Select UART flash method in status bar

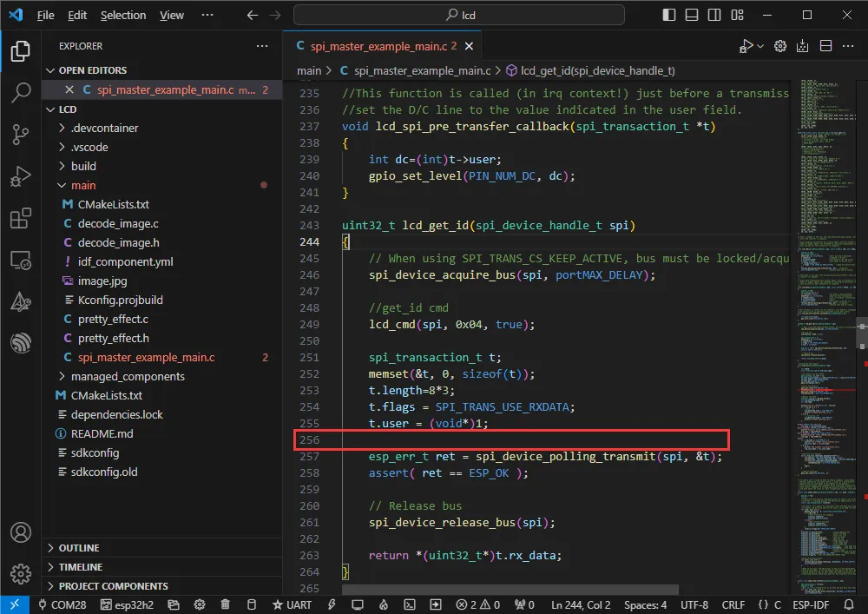point(292,604)
